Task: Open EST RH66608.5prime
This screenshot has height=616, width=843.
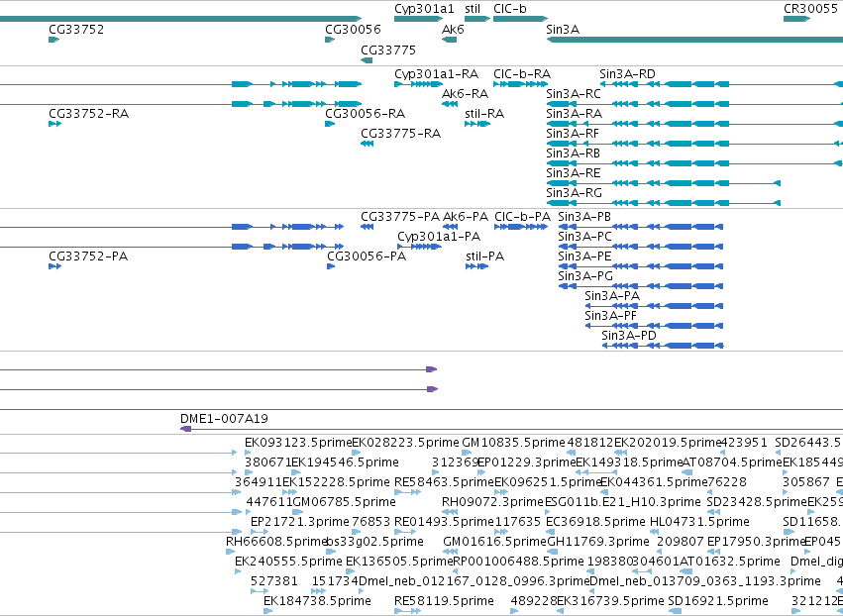Action: coord(276,542)
